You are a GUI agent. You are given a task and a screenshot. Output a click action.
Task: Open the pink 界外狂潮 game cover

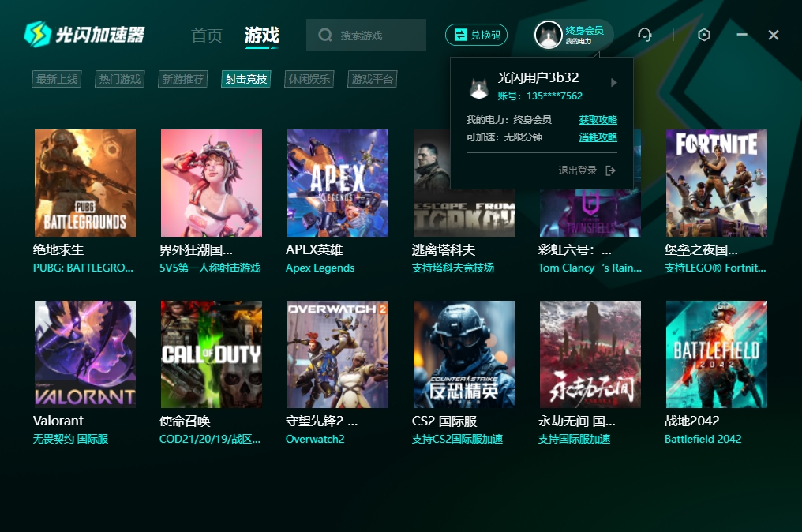[x=212, y=183]
